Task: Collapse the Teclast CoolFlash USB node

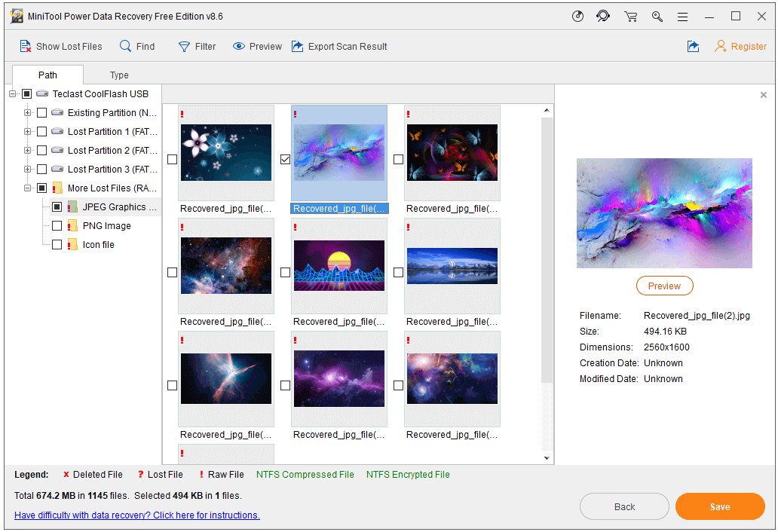Action: click(x=12, y=93)
